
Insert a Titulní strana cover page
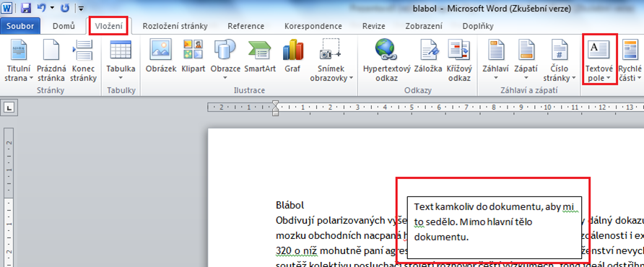pos(18,61)
